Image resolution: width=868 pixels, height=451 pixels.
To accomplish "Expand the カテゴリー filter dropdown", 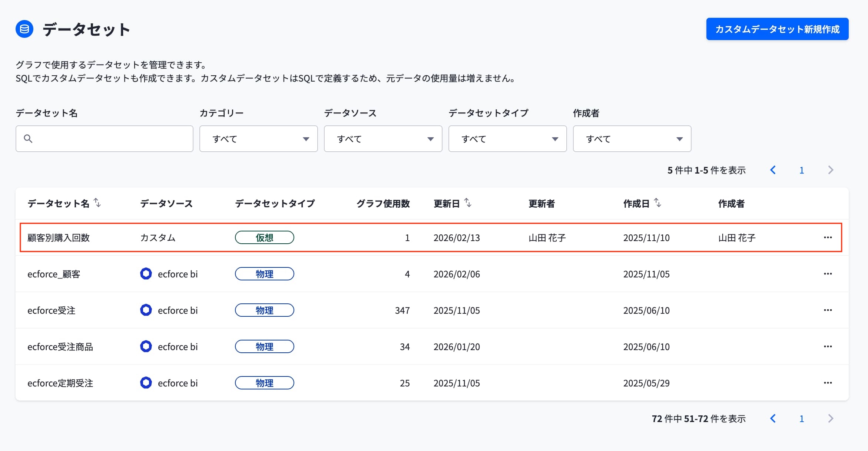I will click(x=258, y=139).
